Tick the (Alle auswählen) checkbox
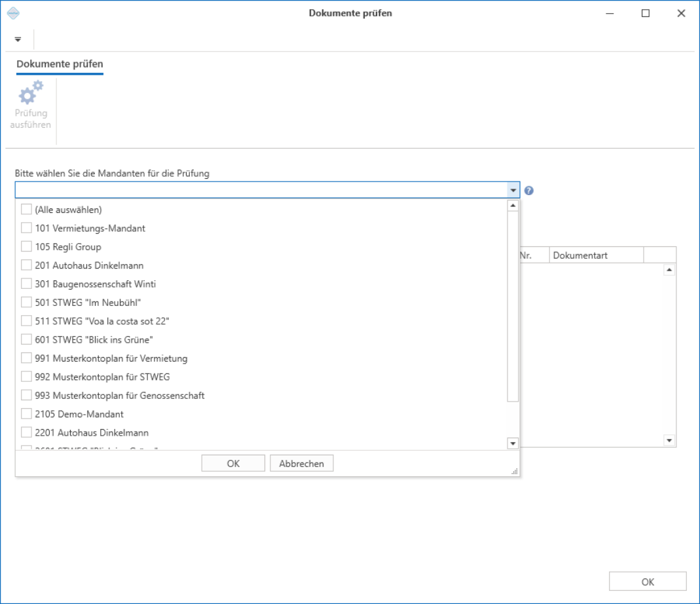The height and width of the screenshot is (604, 700). pos(26,209)
